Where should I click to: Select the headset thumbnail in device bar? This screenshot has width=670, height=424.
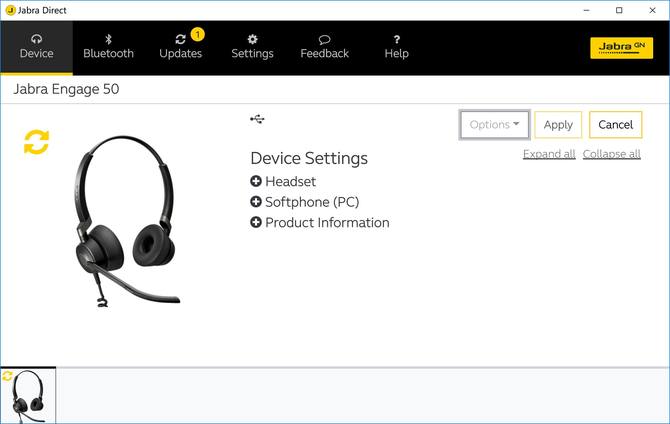coord(28,396)
